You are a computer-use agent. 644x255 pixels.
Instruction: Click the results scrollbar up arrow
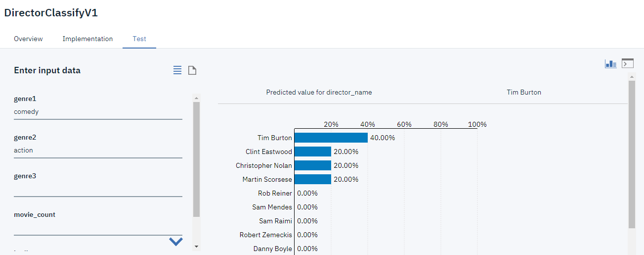coord(631,76)
